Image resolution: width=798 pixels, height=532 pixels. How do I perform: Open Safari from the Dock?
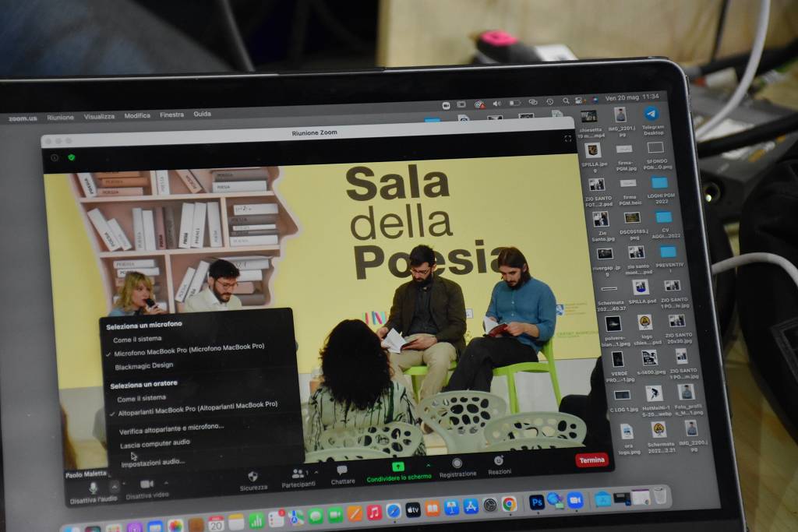pos(394,511)
